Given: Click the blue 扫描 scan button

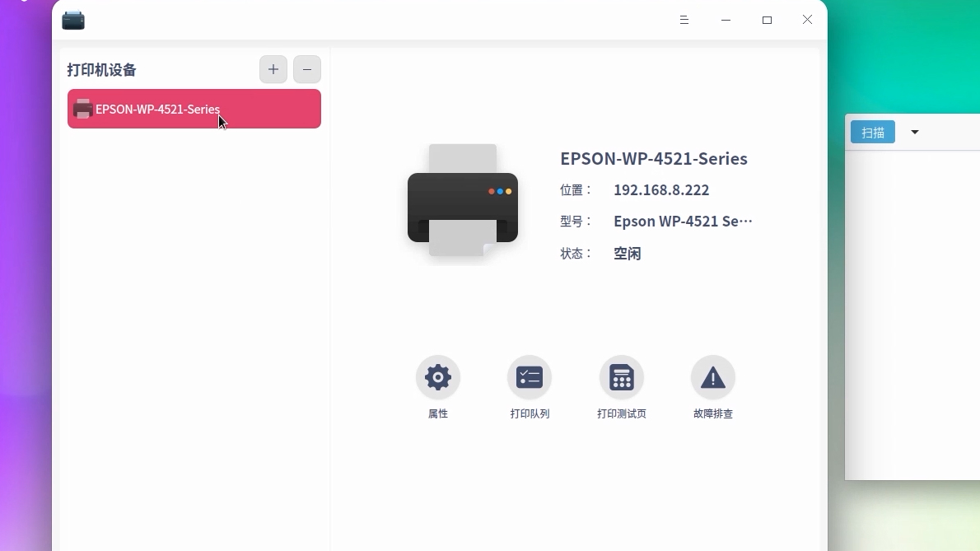Looking at the screenshot, I should pos(872,132).
